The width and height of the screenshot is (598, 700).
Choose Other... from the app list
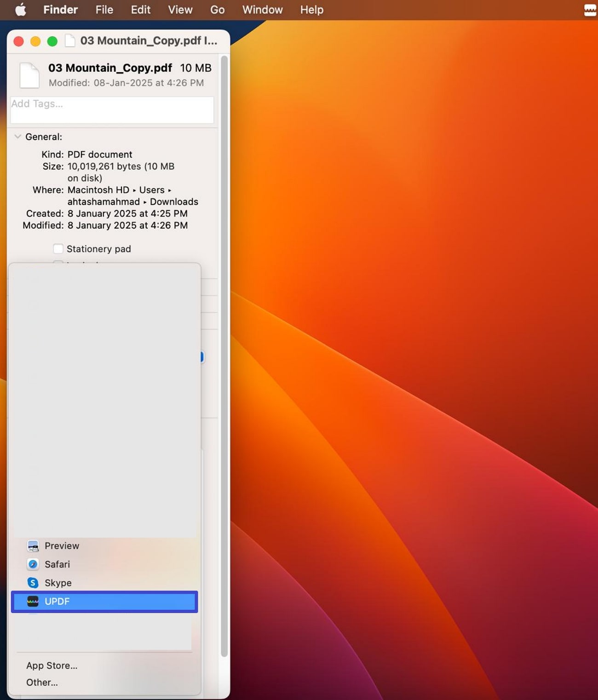pyautogui.click(x=42, y=683)
